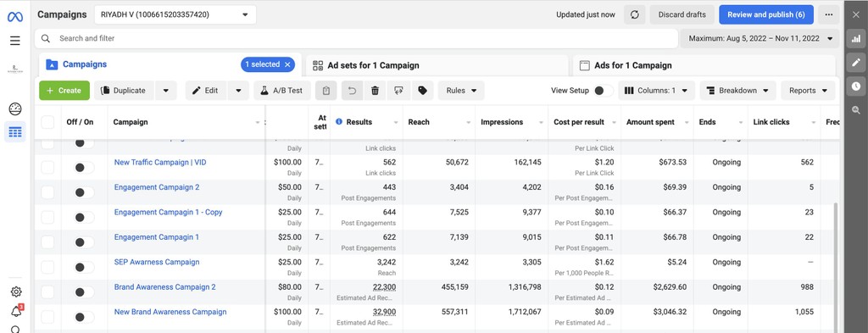Check New Traffic Campaign | VID row checkbox
Screen dimensions: 868x333
(x=47, y=167)
